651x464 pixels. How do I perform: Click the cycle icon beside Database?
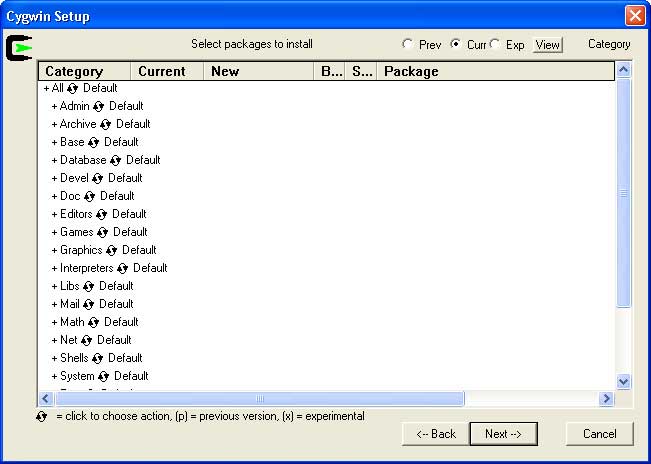pyautogui.click(x=115, y=161)
